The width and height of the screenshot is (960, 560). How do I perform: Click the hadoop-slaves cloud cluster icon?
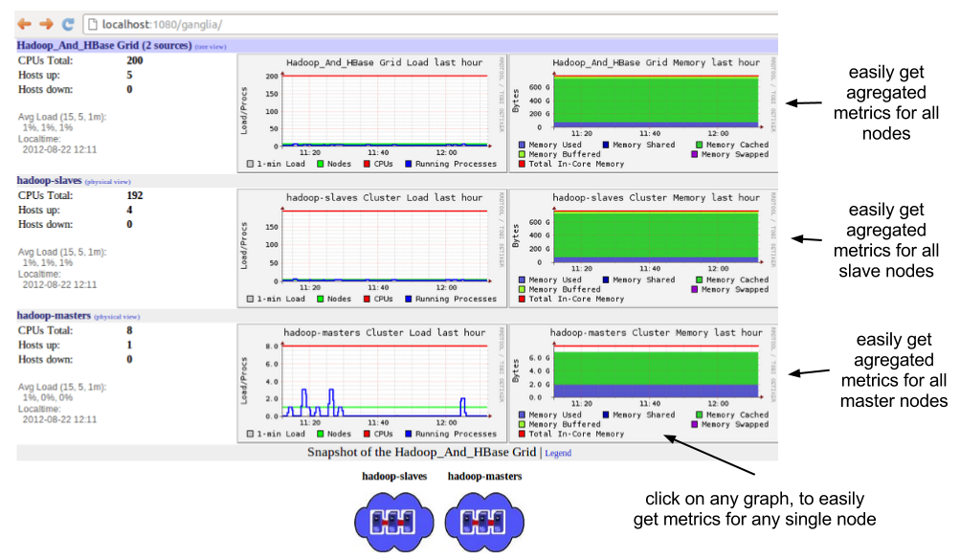click(394, 522)
